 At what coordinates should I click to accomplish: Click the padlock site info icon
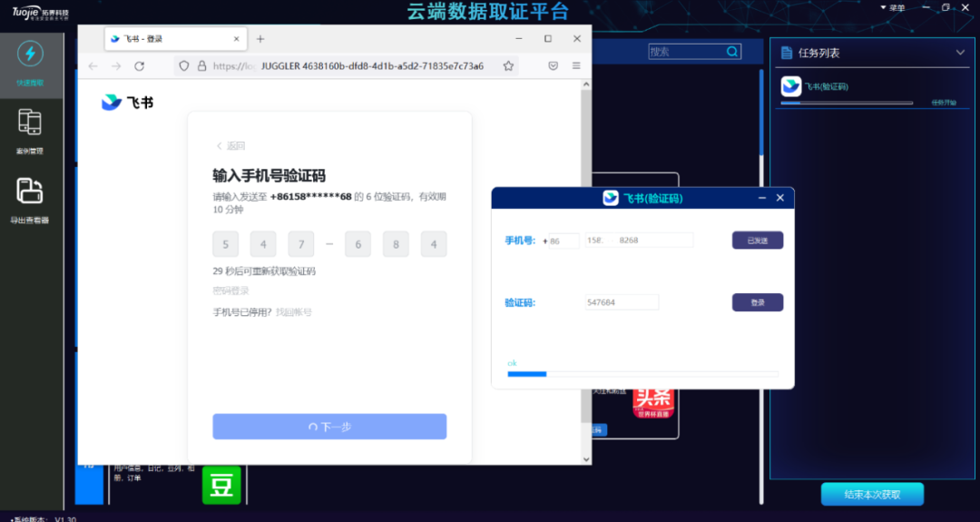click(x=201, y=65)
